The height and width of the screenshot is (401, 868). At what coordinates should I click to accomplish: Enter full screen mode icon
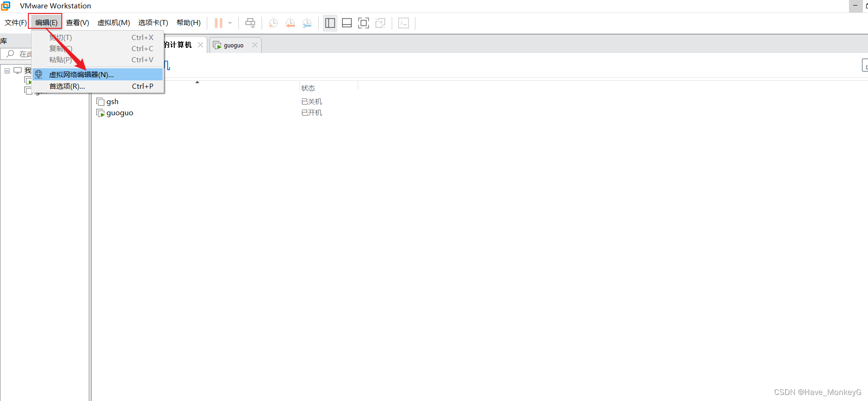(x=363, y=23)
